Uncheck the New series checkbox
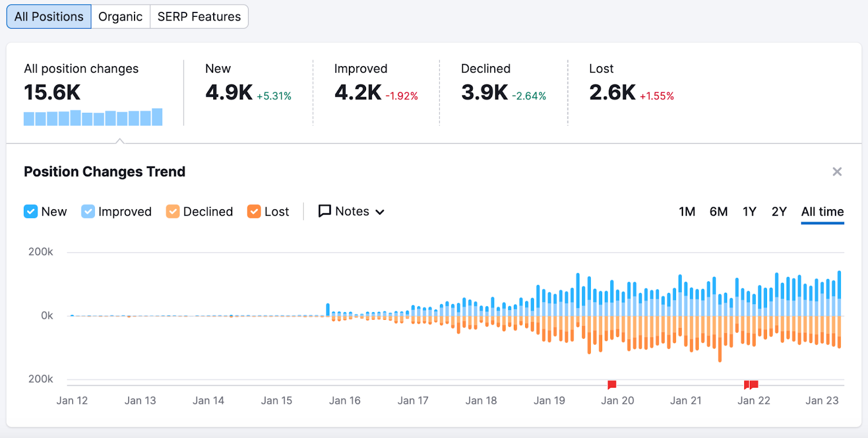The height and width of the screenshot is (438, 868). 31,211
